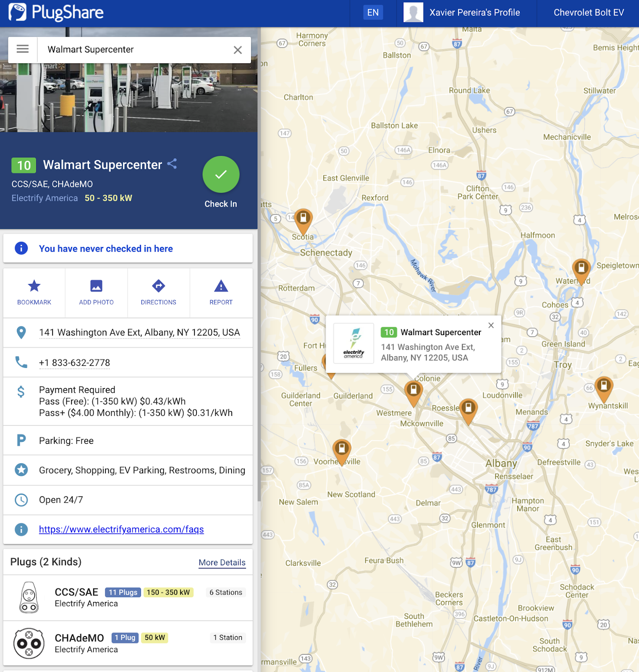
Task: Click the amenities list text
Action: [x=142, y=470]
